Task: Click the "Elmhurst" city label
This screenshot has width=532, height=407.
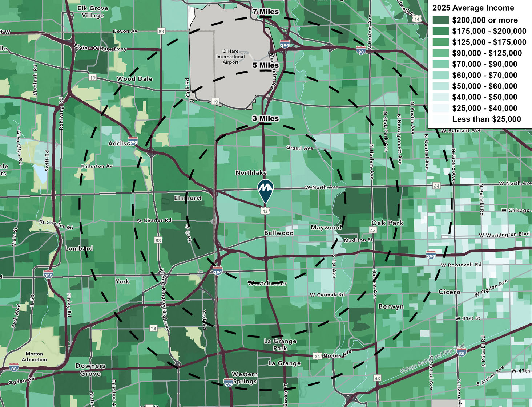Action: pyautogui.click(x=188, y=198)
